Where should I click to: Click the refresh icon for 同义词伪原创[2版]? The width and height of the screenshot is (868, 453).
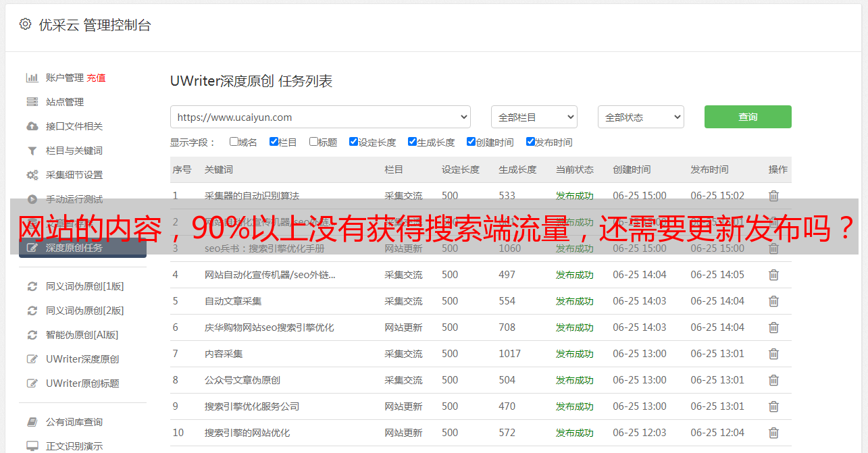32,311
